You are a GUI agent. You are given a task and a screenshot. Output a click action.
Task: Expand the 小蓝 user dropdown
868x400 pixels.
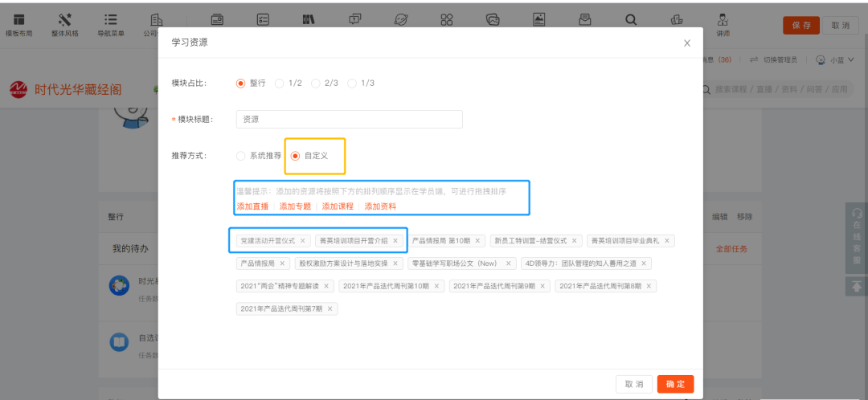[x=834, y=59]
